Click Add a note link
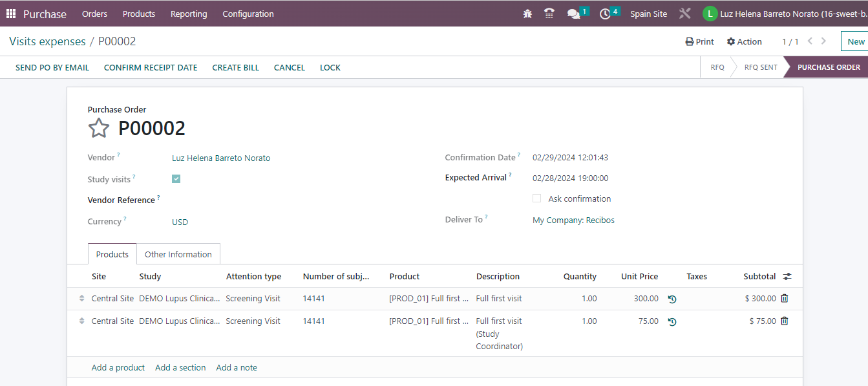Image resolution: width=868 pixels, height=386 pixels. (x=237, y=367)
